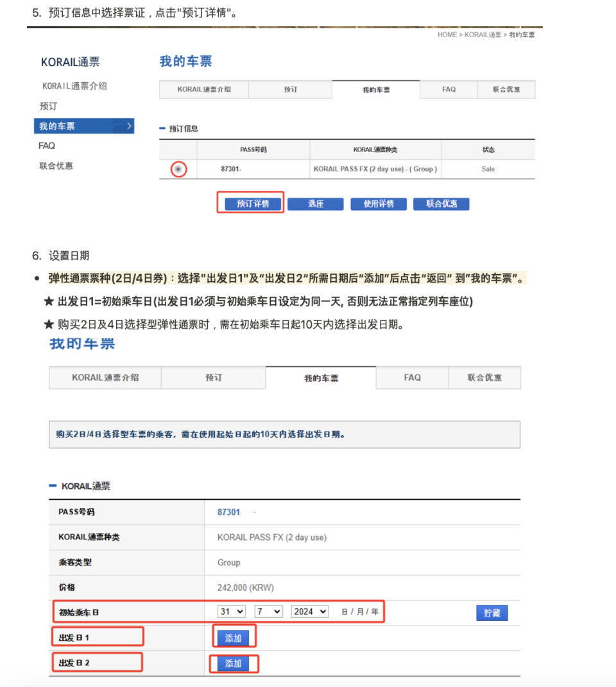
Task: Click the '242,000 (KRW)' price value
Action: pyautogui.click(x=246, y=587)
